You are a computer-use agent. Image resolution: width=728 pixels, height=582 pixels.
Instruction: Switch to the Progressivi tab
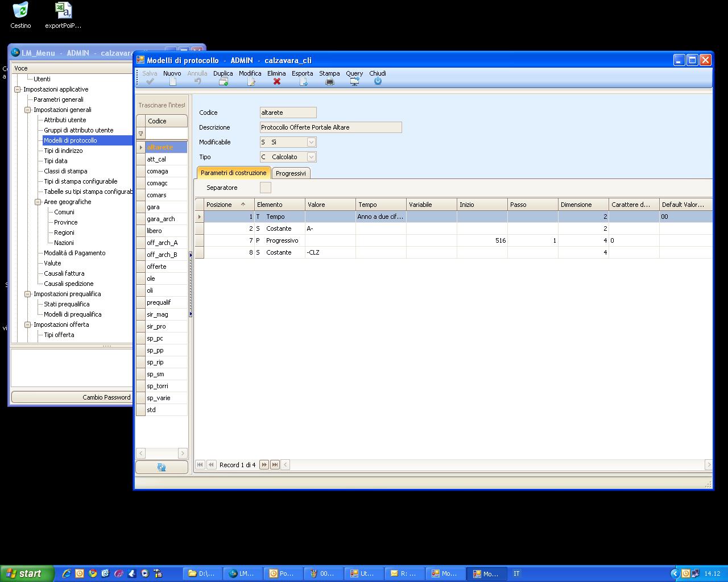pos(291,173)
